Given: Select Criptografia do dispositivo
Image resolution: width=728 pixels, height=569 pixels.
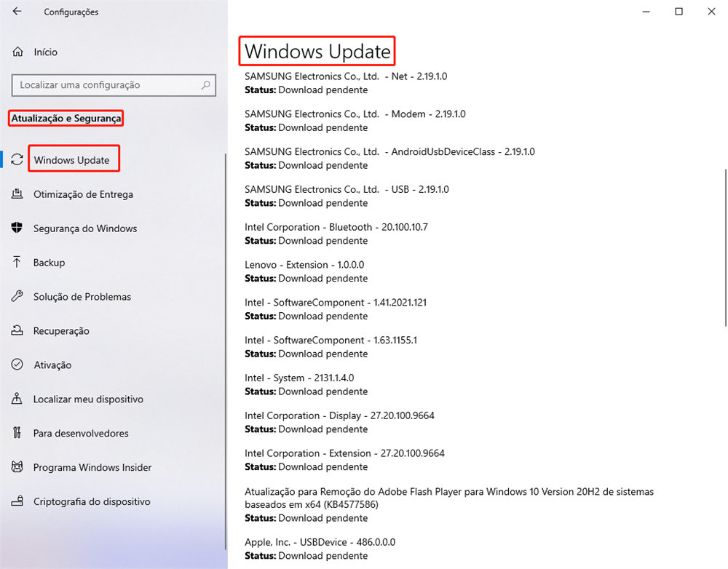Looking at the screenshot, I should click(92, 501).
